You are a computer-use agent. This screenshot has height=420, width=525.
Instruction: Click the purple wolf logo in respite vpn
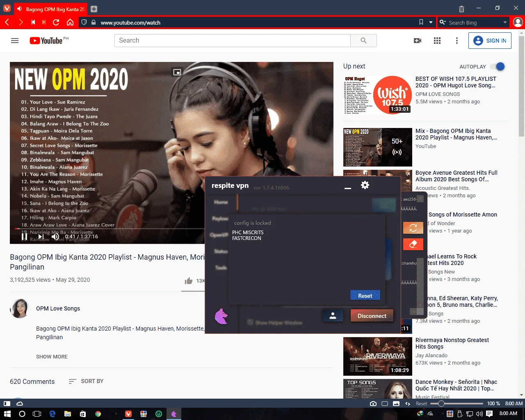[221, 316]
